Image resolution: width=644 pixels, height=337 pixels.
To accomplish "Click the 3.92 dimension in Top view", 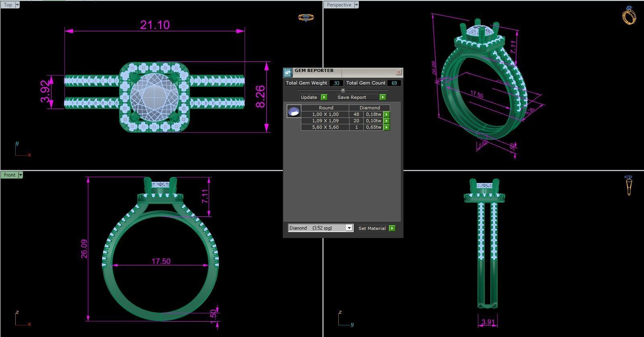I will pos(46,91).
